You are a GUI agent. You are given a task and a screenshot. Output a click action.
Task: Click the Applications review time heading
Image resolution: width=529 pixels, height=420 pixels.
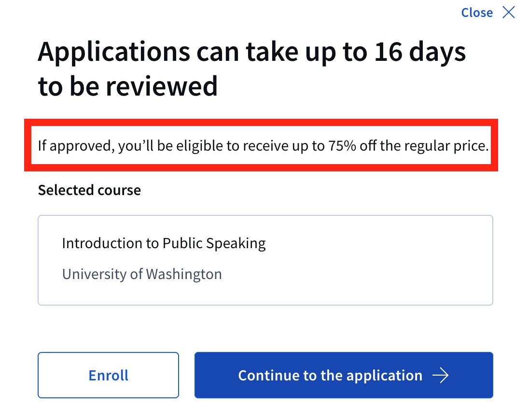pyautogui.click(x=251, y=69)
